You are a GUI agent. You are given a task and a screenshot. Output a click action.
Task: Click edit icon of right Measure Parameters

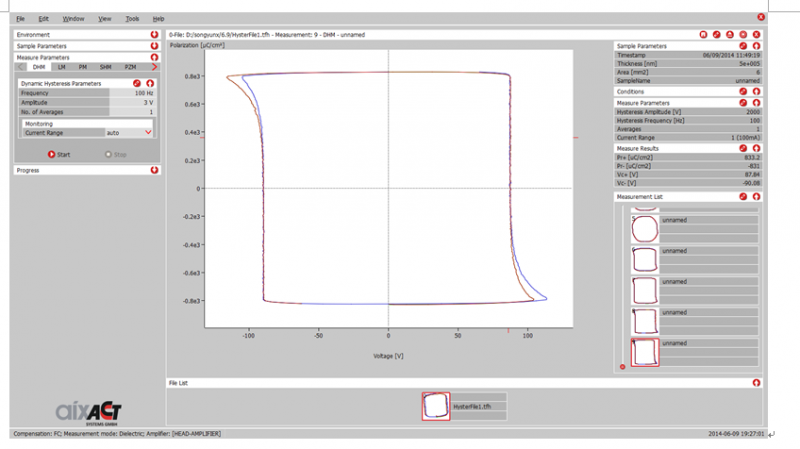click(x=743, y=103)
